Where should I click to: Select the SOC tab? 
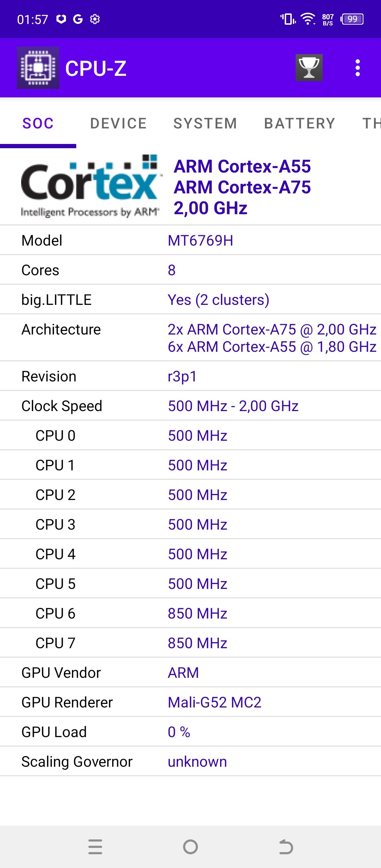point(38,123)
